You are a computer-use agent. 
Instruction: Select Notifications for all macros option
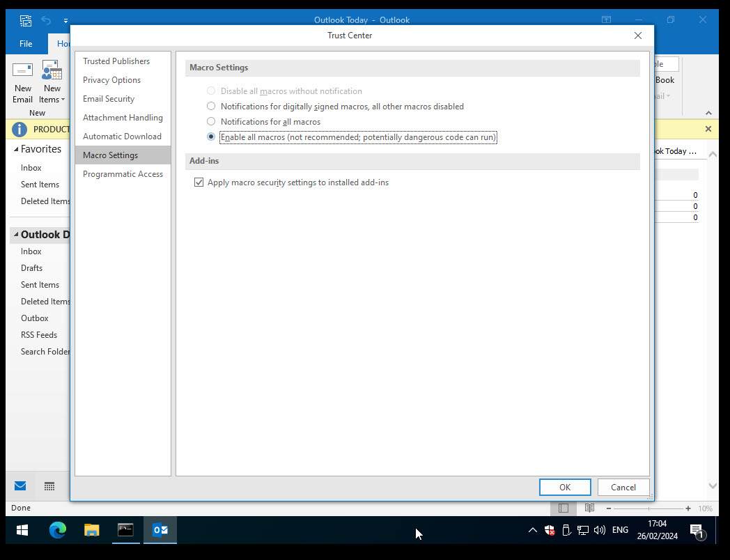(x=211, y=122)
